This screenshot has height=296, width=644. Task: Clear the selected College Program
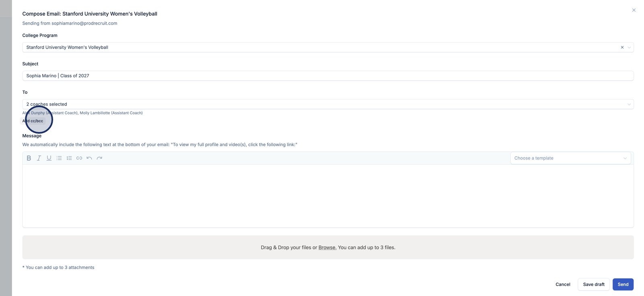pos(622,48)
